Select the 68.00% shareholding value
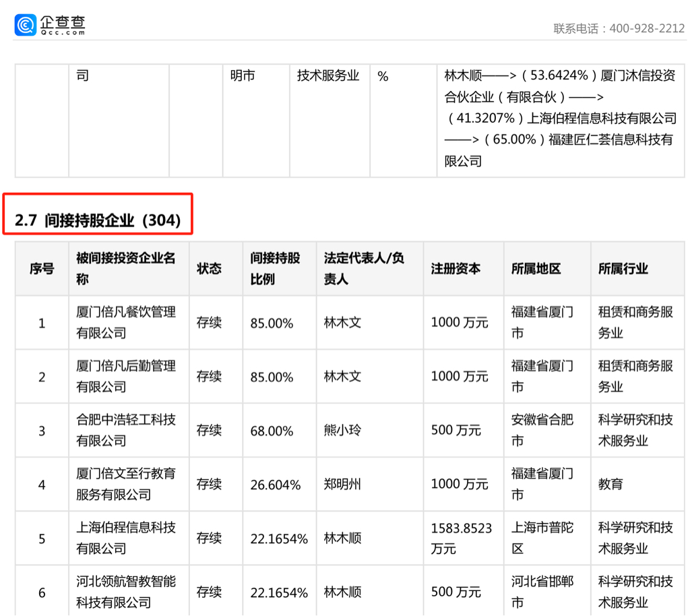 pyautogui.click(x=272, y=431)
